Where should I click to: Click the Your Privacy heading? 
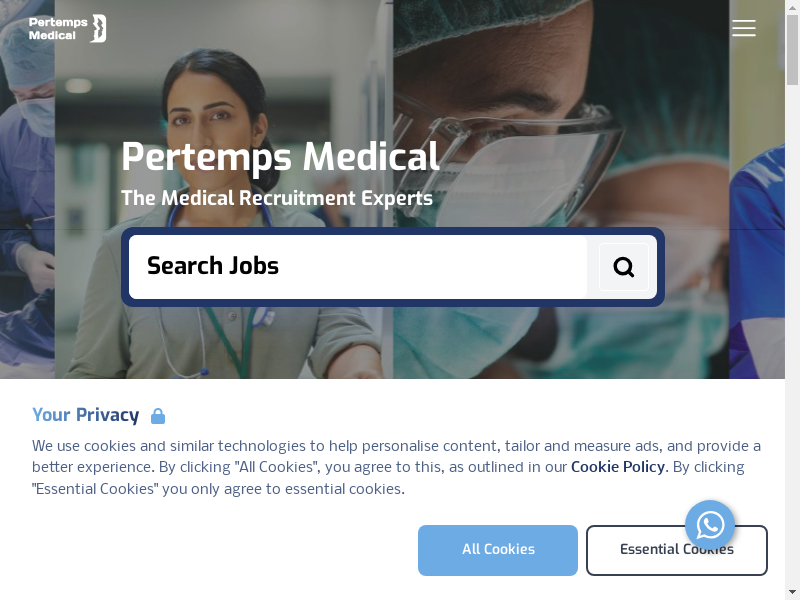[86, 415]
